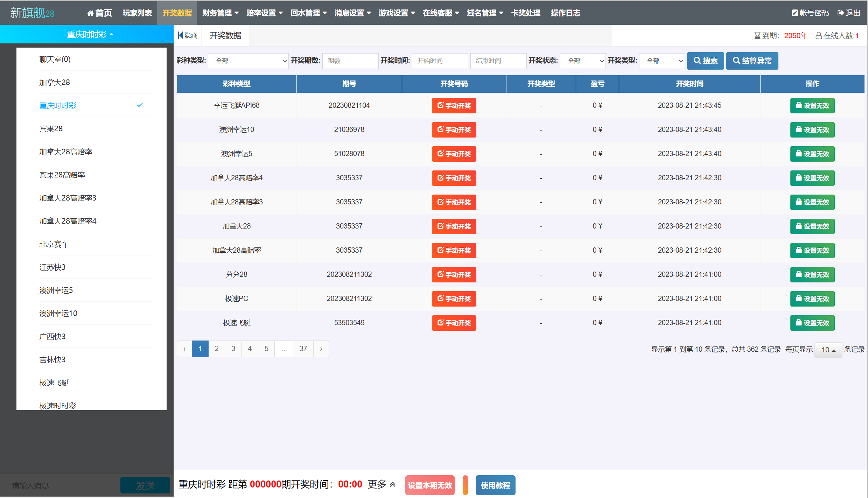Click the 使用教程 button
This screenshot has height=498, width=868.
coord(495,485)
